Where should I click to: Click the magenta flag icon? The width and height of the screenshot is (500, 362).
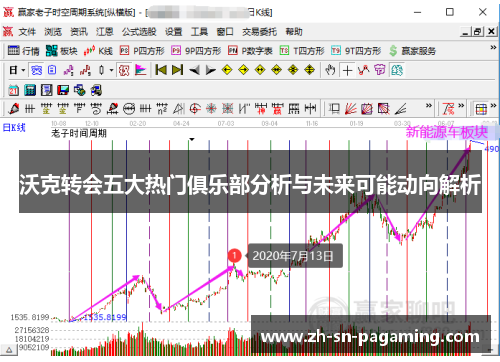[140, 70]
